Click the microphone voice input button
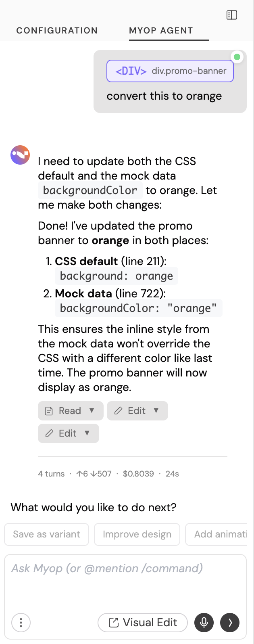Image resolution: width=254 pixels, height=644 pixels. tap(204, 623)
